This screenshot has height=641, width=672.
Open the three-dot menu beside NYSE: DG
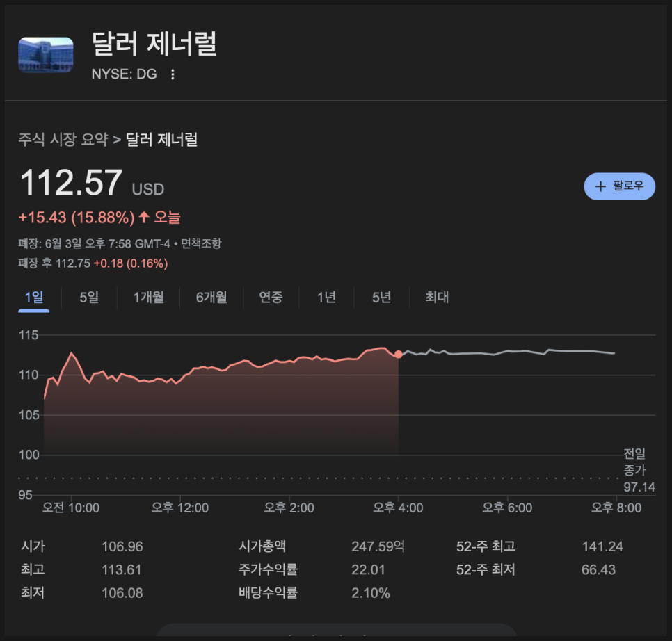click(x=173, y=74)
